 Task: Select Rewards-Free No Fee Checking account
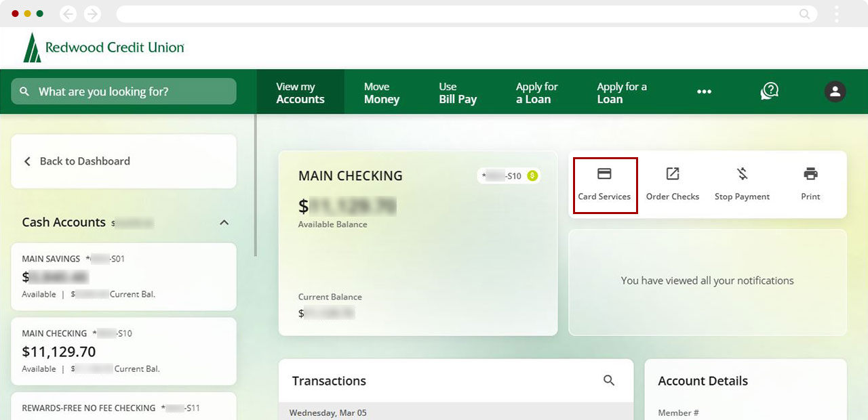[x=123, y=406]
